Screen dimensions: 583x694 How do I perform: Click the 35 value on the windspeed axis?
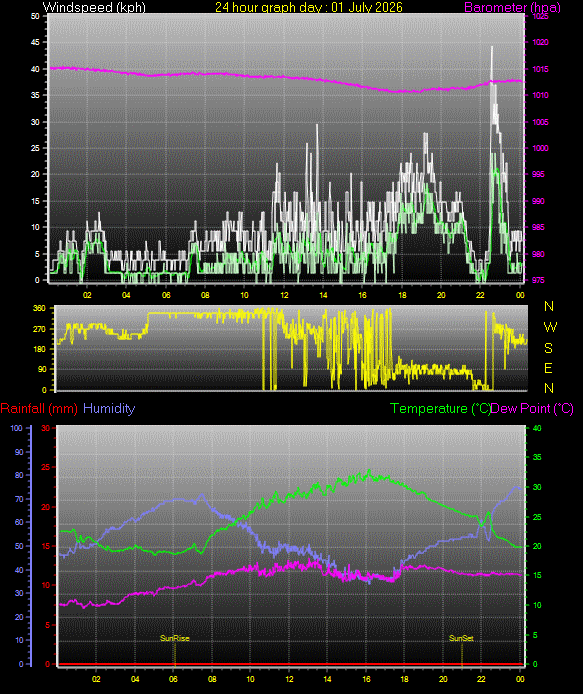pyautogui.click(x=35, y=95)
